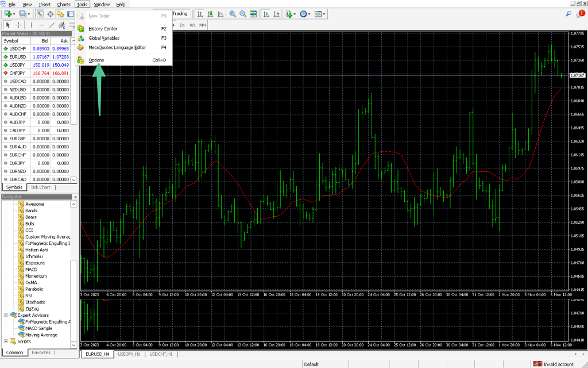This screenshot has height=368, width=588.
Task: Open the MetaQuotes Language Editor
Action: (x=117, y=47)
